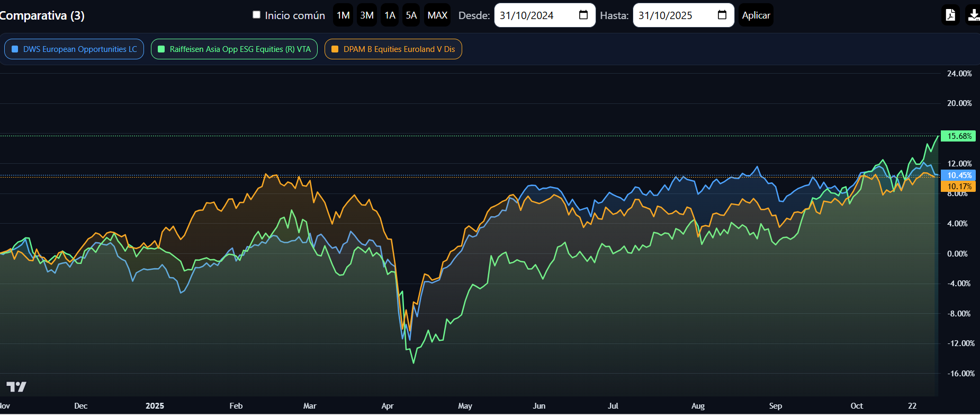
Task: Click the 20.00% axis label
Action: coord(959,103)
